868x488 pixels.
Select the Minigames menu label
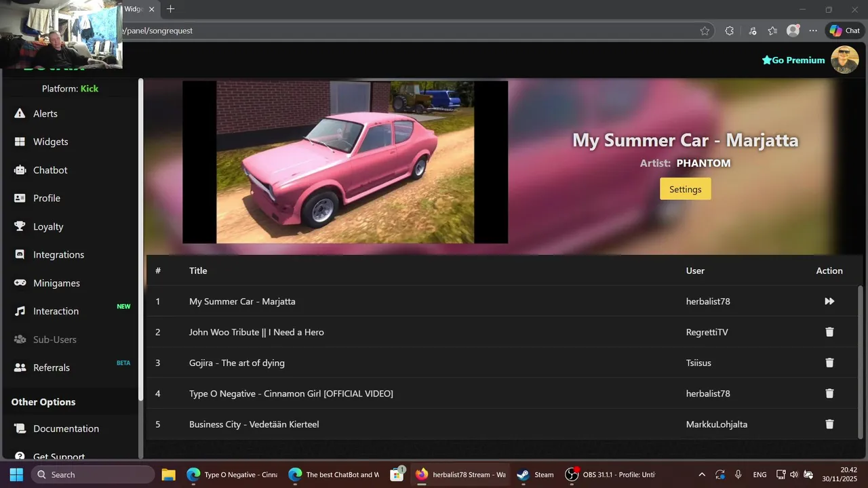[x=56, y=283]
